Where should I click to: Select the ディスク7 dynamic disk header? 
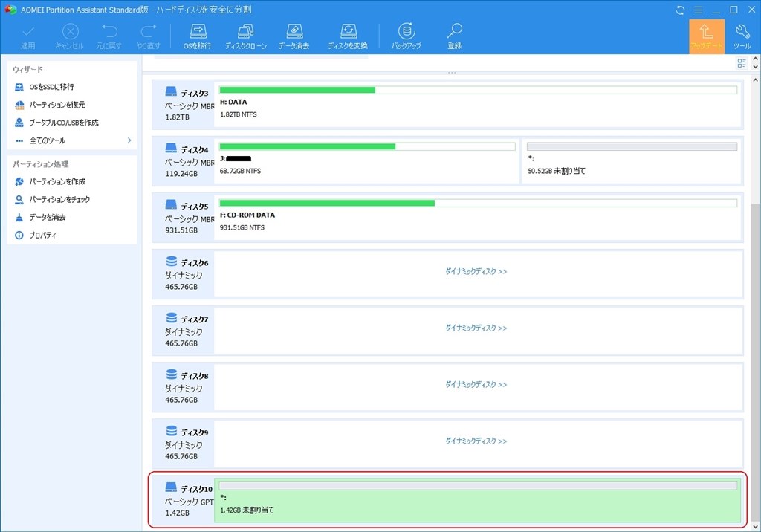tap(184, 331)
